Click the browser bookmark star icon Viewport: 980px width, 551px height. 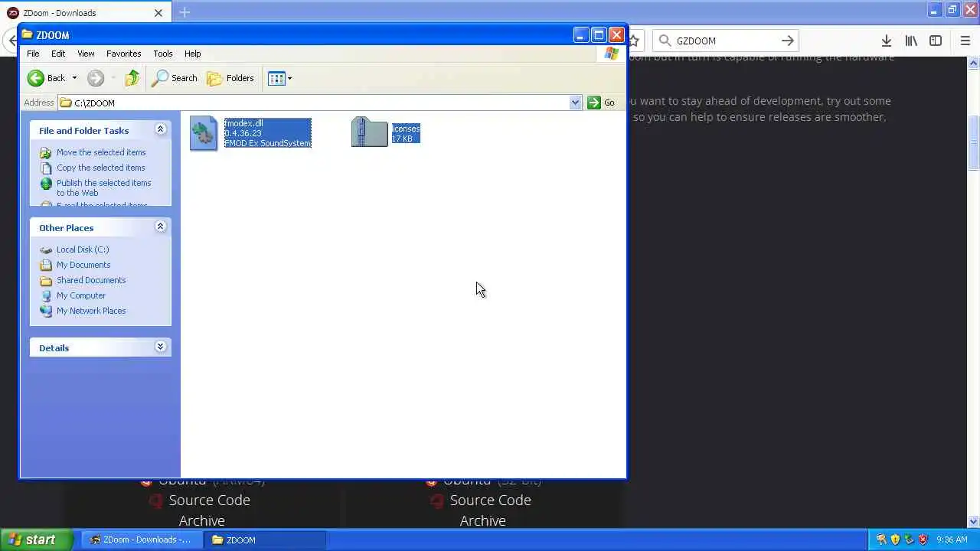634,41
